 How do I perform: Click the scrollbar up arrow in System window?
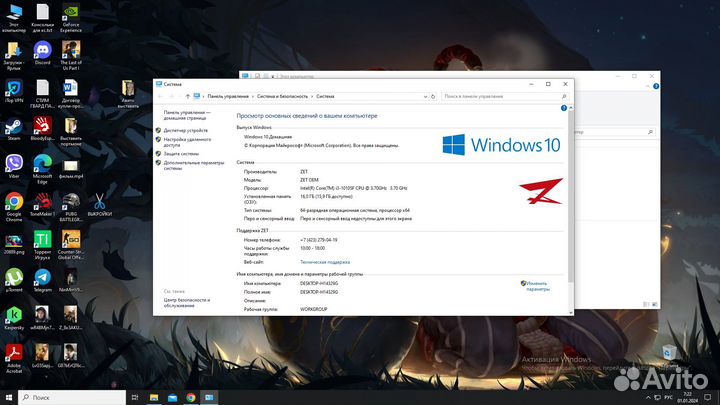point(571,108)
